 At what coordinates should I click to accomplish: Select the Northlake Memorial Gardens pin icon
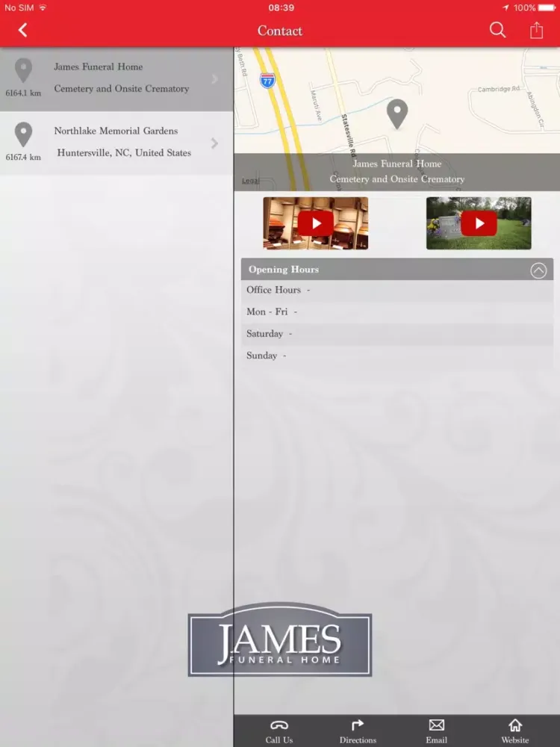(x=23, y=134)
